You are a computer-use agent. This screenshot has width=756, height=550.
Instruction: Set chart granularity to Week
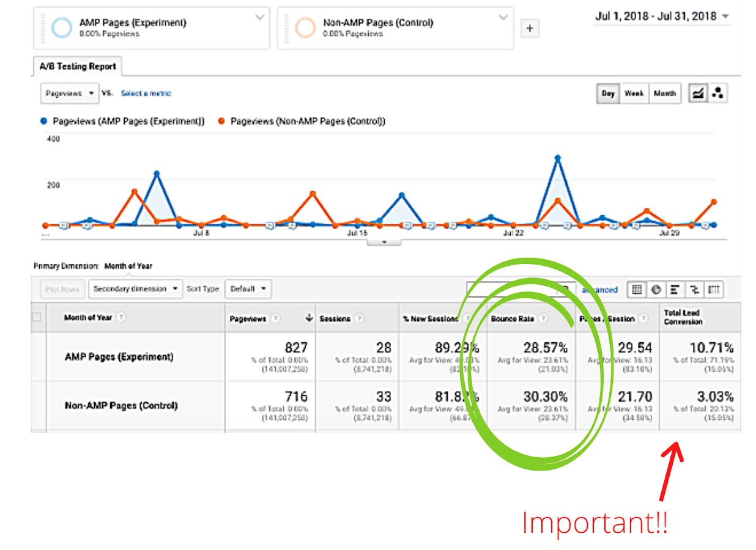(634, 94)
